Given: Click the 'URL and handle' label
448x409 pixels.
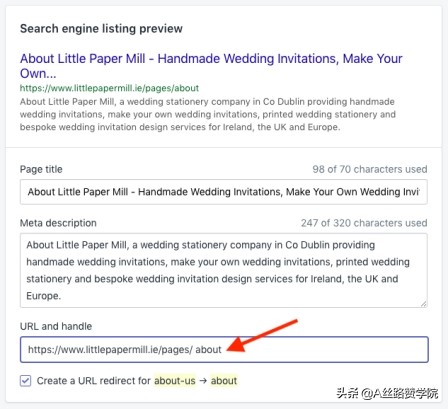Looking at the screenshot, I should tap(56, 326).
